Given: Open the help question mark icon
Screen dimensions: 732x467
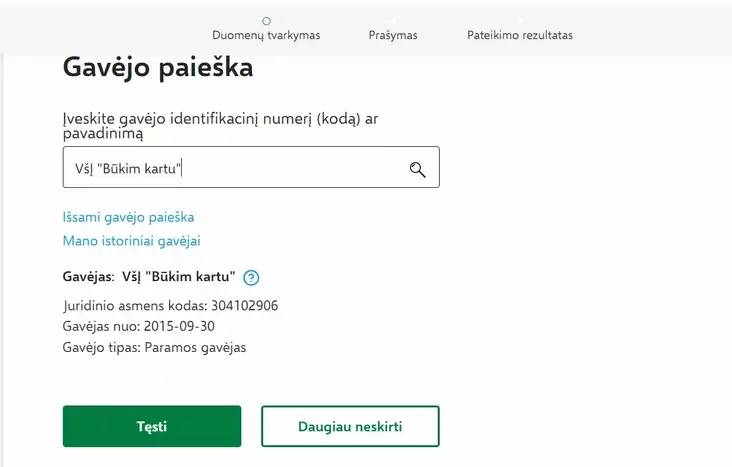Looking at the screenshot, I should pyautogui.click(x=251, y=278).
